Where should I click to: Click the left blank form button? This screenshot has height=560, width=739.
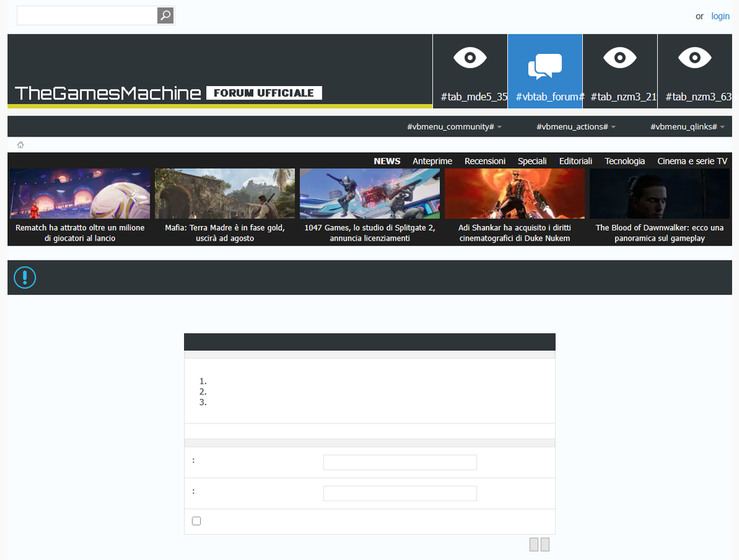[534, 545]
